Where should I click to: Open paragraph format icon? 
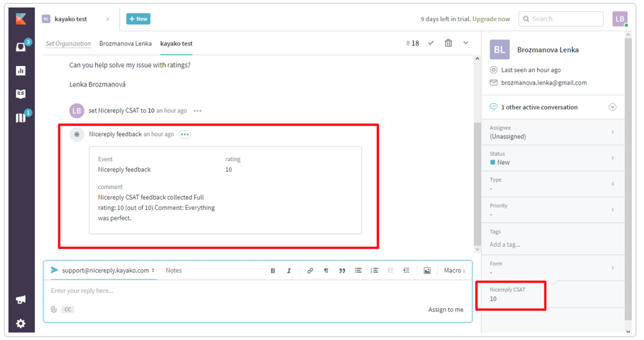tap(326, 271)
